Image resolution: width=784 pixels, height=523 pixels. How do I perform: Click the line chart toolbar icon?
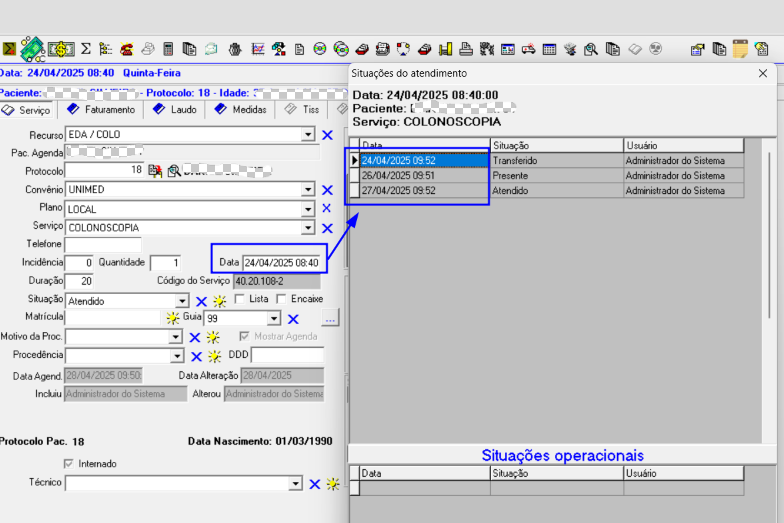click(x=258, y=49)
